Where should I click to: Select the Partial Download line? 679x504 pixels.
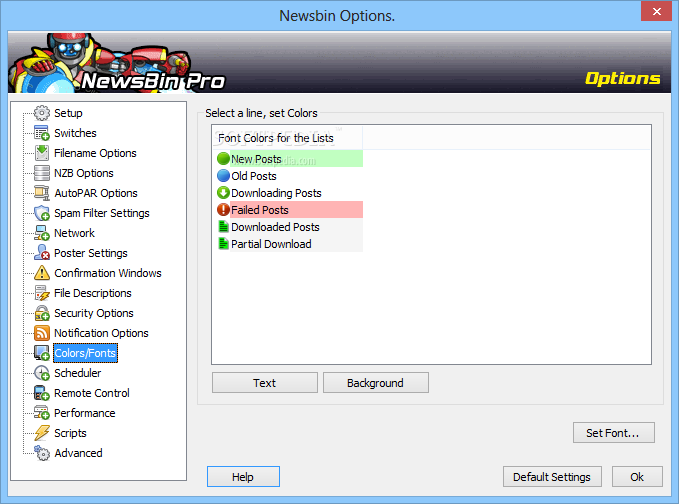(289, 243)
